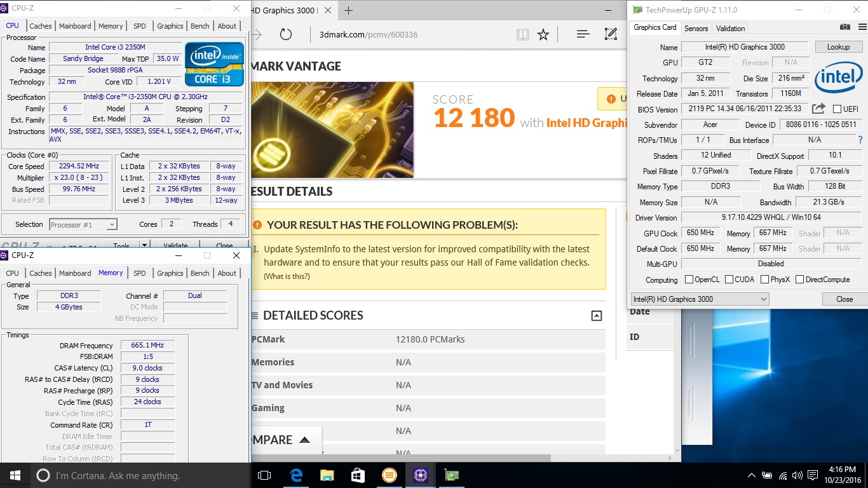This screenshot has width=868, height=488.
Task: Switch to CPU-Z via its taskbar icon
Action: pyautogui.click(x=420, y=475)
